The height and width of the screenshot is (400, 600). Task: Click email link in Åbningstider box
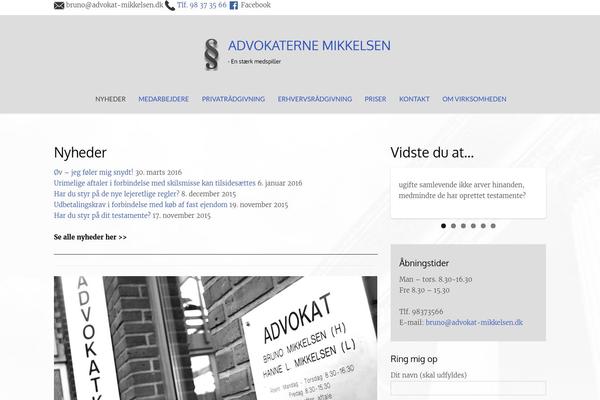click(474, 322)
